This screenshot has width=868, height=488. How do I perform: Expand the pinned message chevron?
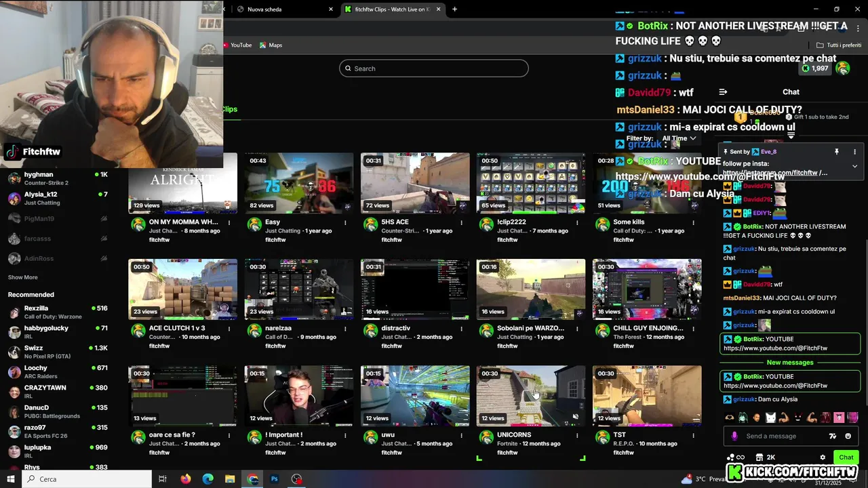(x=854, y=166)
